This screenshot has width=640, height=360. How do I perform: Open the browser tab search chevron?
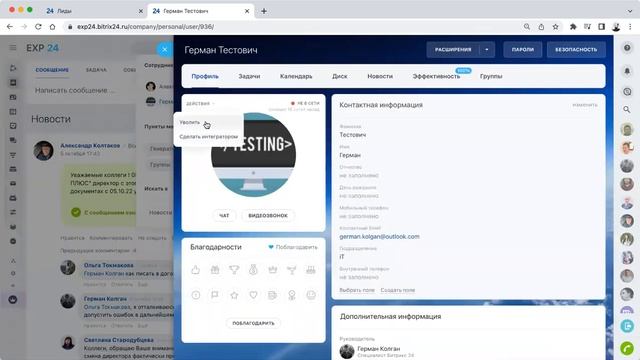point(630,11)
